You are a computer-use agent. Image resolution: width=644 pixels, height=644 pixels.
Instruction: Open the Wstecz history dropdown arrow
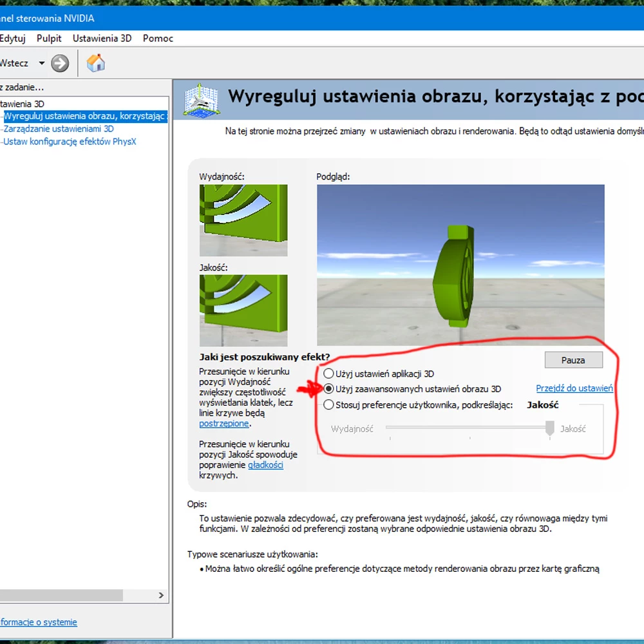(x=41, y=63)
